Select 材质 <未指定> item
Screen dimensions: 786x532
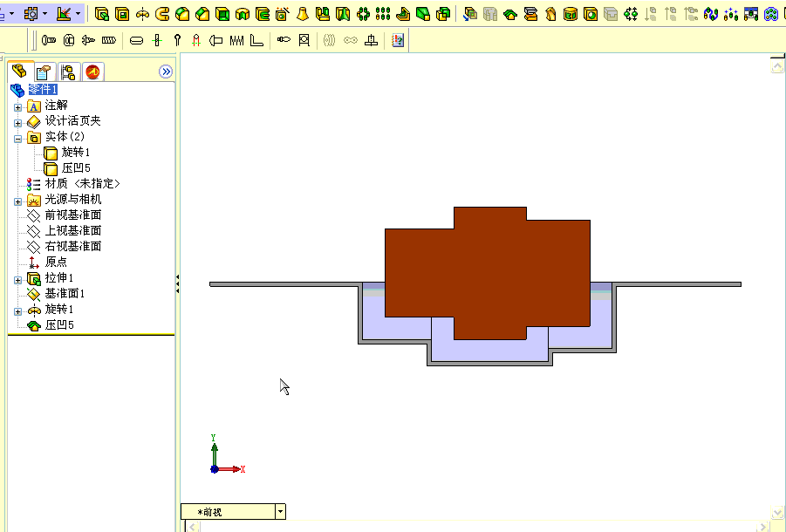pyautogui.click(x=83, y=184)
